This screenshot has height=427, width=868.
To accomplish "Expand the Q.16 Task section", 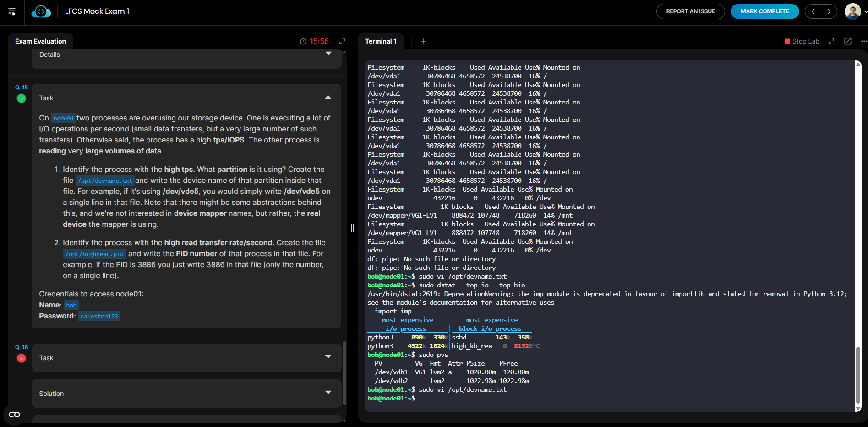I will pos(328,357).
